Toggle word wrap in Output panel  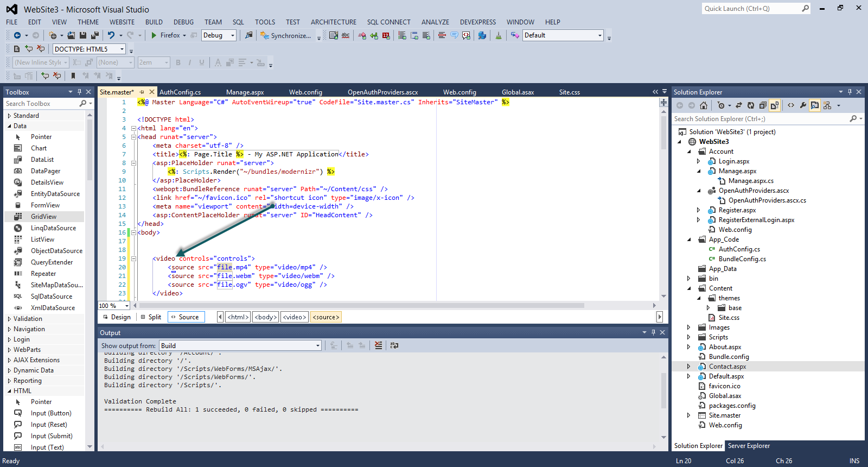(394, 345)
